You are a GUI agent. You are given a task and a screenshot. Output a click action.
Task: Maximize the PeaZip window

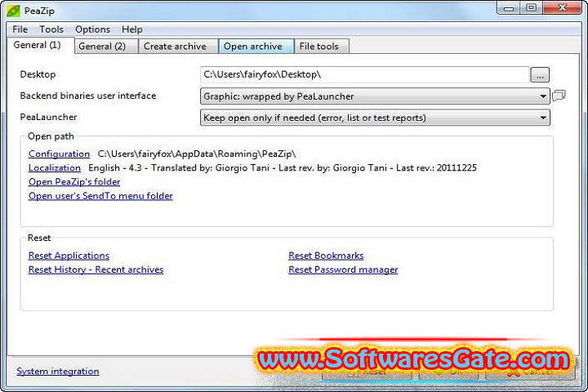(x=531, y=8)
